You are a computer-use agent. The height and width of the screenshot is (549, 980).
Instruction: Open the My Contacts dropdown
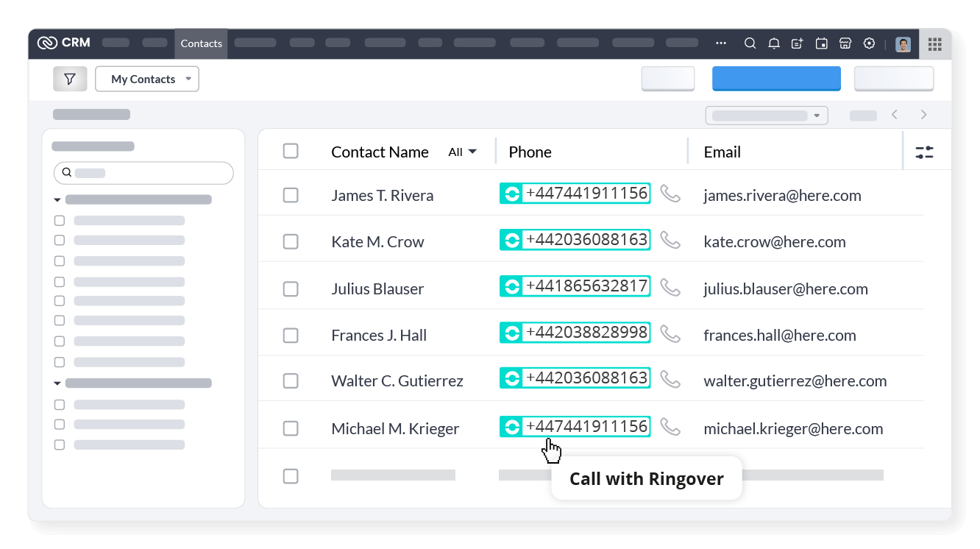coord(146,78)
